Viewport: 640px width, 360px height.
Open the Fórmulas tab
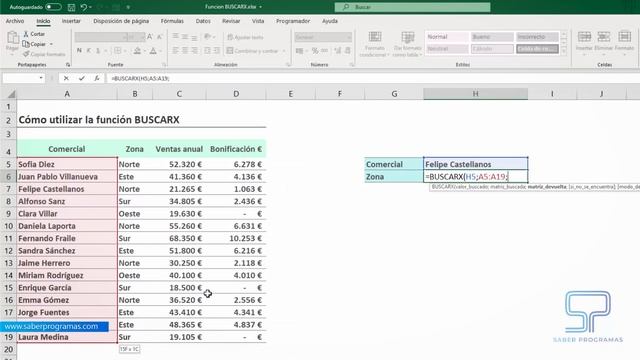pos(172,21)
